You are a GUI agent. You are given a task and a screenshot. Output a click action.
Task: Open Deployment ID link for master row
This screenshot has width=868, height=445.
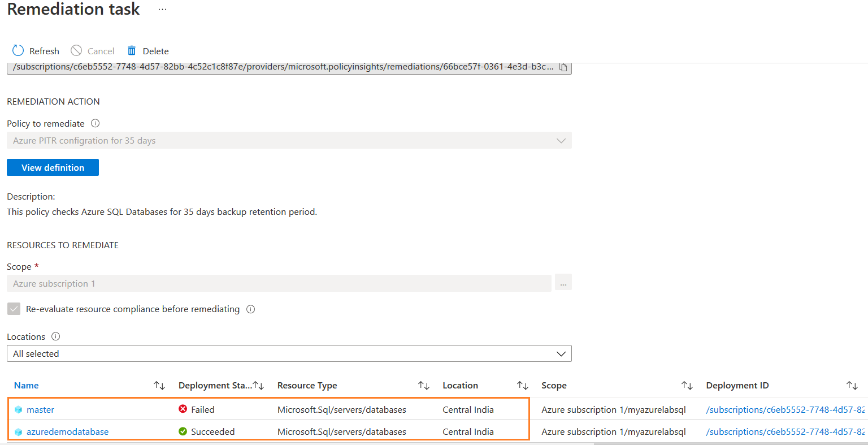(x=784, y=410)
